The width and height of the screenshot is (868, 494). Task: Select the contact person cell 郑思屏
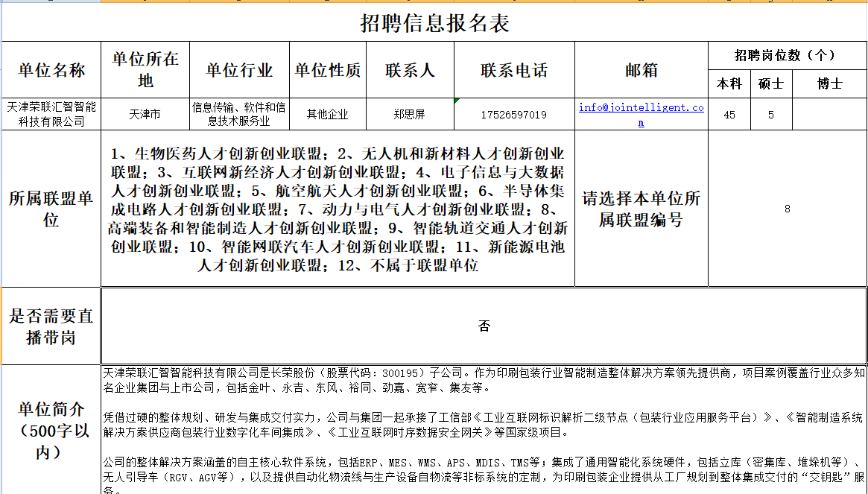pyautogui.click(x=409, y=115)
